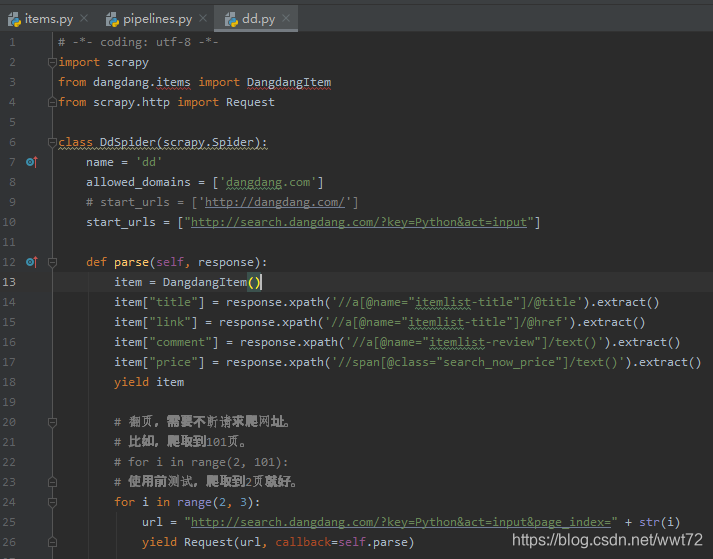This screenshot has width=713, height=559.
Task: Click 'Request' in the scrapy.http import
Action: coord(250,102)
